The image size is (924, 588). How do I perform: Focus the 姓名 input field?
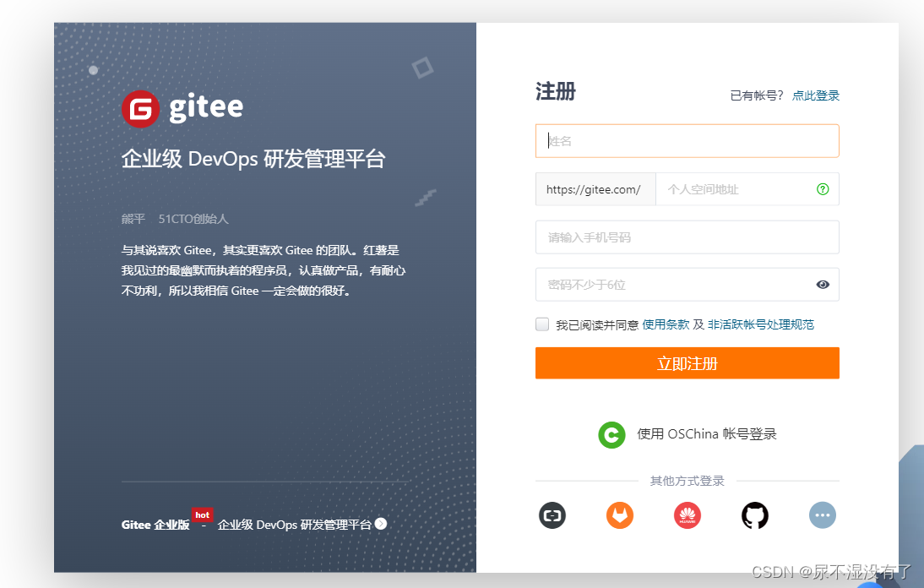(688, 141)
